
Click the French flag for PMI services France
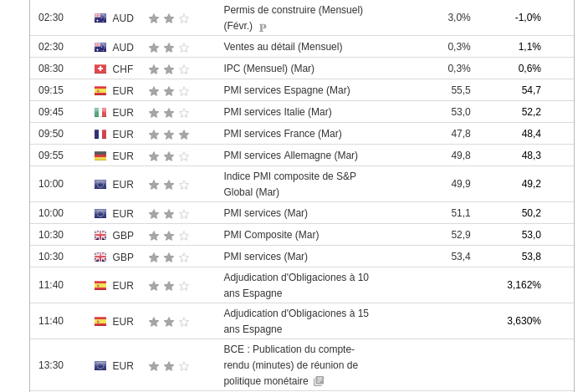tap(100, 134)
